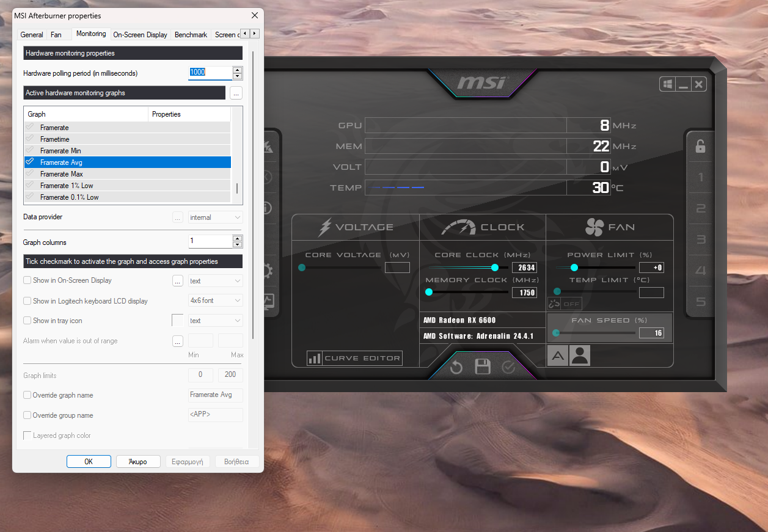
Task: Open On-Screen Display text type dropdown
Action: (x=216, y=281)
